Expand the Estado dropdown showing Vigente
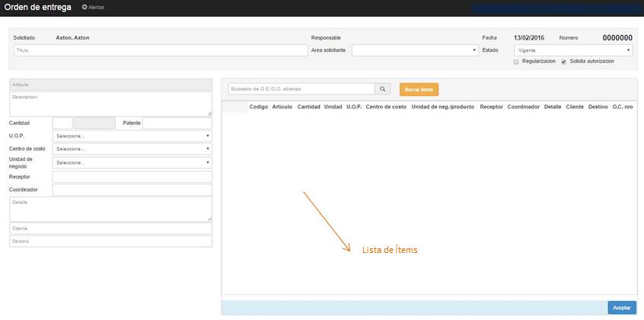The width and height of the screenshot is (644, 320). (573, 50)
